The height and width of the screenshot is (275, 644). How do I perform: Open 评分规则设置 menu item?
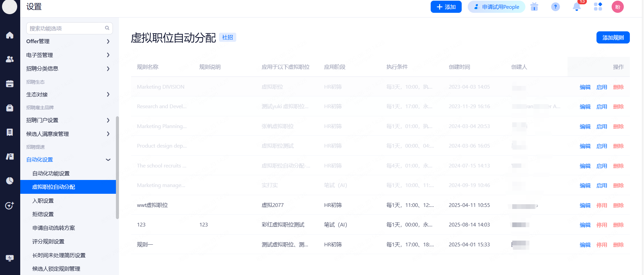(x=48, y=241)
